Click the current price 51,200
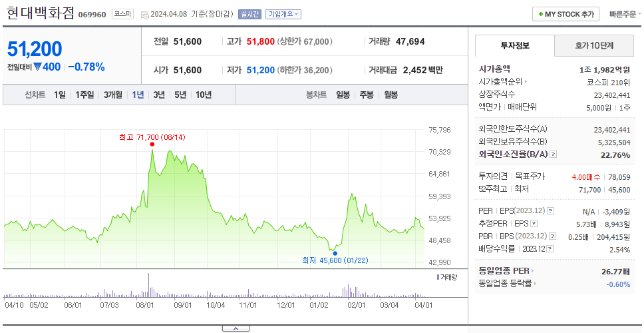Screen dimensions: 644x333 [x=35, y=49]
